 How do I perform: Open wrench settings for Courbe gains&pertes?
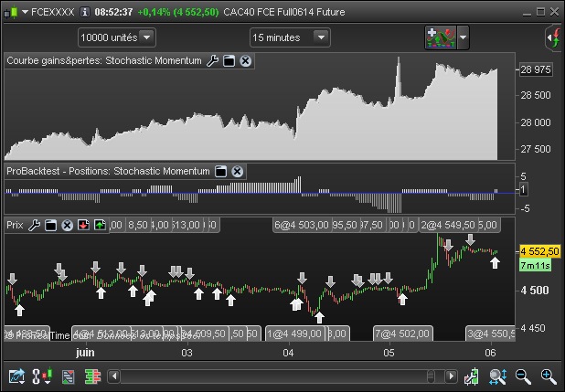pos(213,61)
